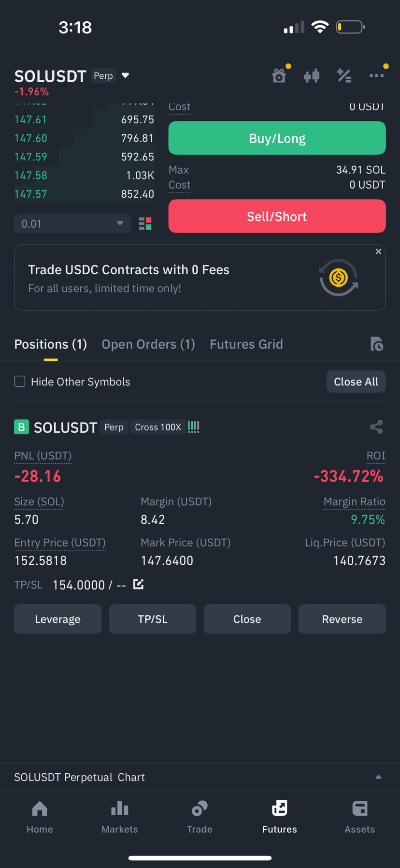Expand SOLUSDT pair selector arrow
This screenshot has width=400, height=868.
(126, 75)
